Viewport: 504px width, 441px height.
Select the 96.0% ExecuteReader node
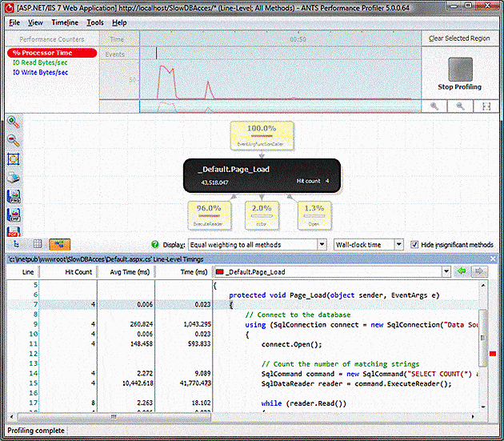click(x=209, y=215)
